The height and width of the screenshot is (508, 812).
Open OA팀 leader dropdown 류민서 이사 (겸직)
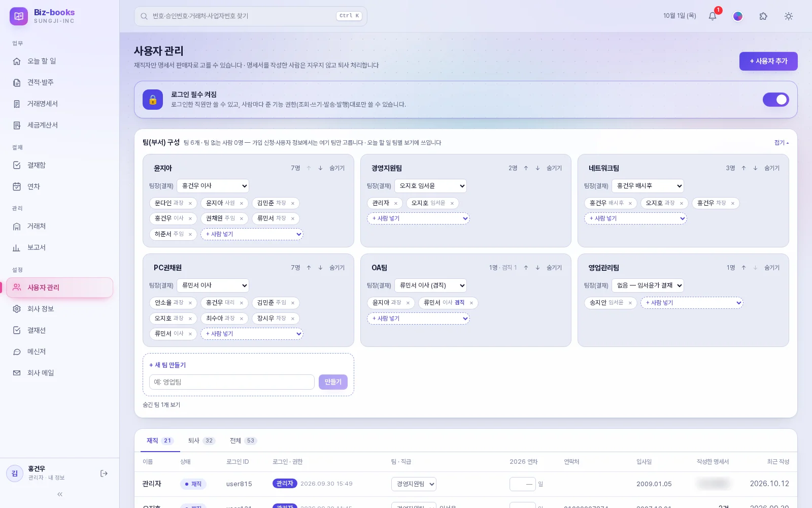[430, 285]
